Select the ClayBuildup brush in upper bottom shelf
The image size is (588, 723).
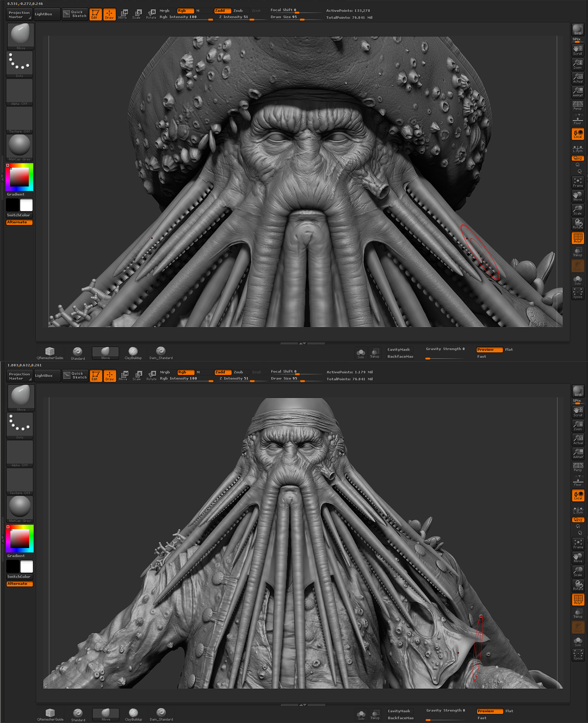(133, 353)
